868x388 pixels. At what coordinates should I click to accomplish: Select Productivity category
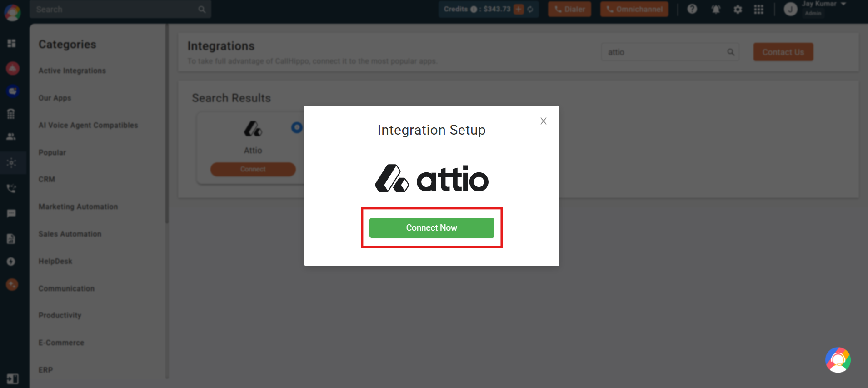tap(60, 315)
